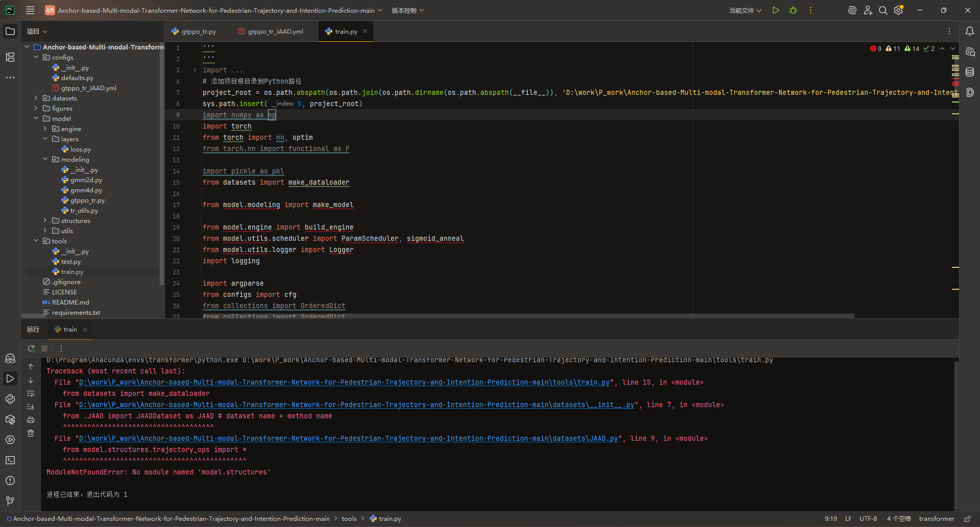Expand the utils folder

[45, 231]
